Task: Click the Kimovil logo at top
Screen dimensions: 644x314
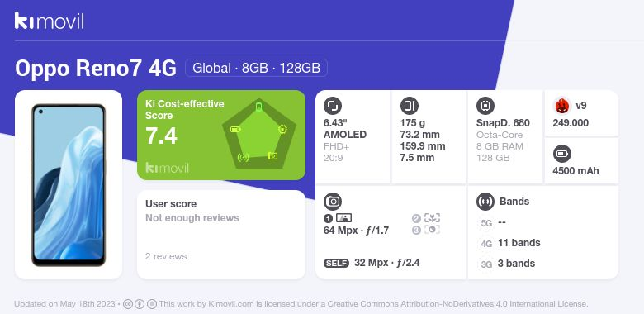Action: (x=49, y=21)
